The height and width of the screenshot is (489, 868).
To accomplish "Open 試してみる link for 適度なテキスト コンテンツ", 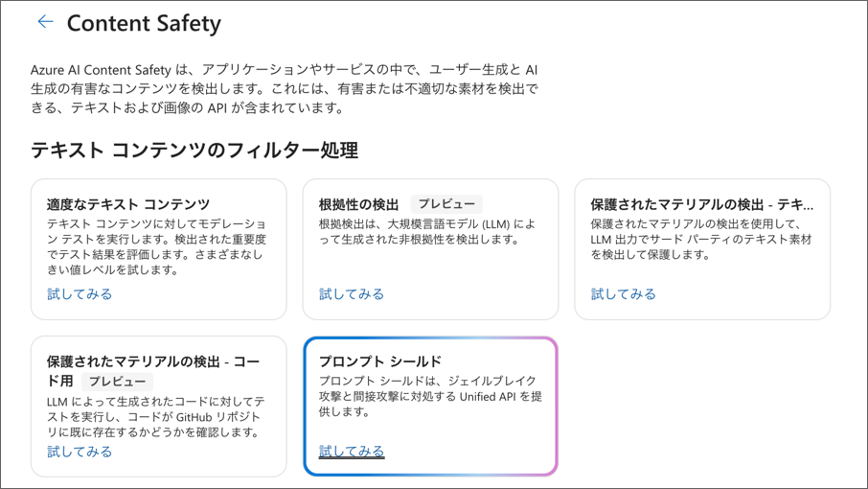I will pos(80,294).
